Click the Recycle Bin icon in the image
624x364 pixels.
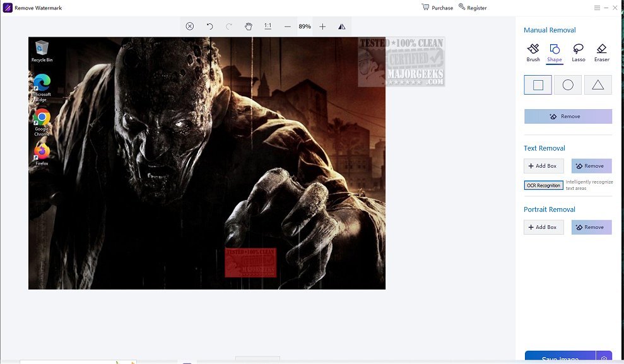(42, 51)
